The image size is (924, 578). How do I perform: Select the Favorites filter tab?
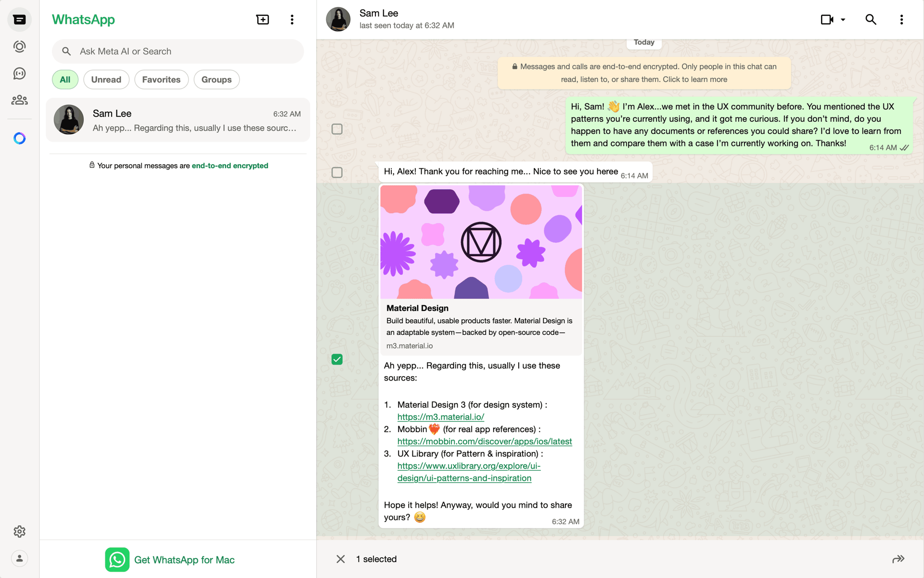(x=161, y=79)
